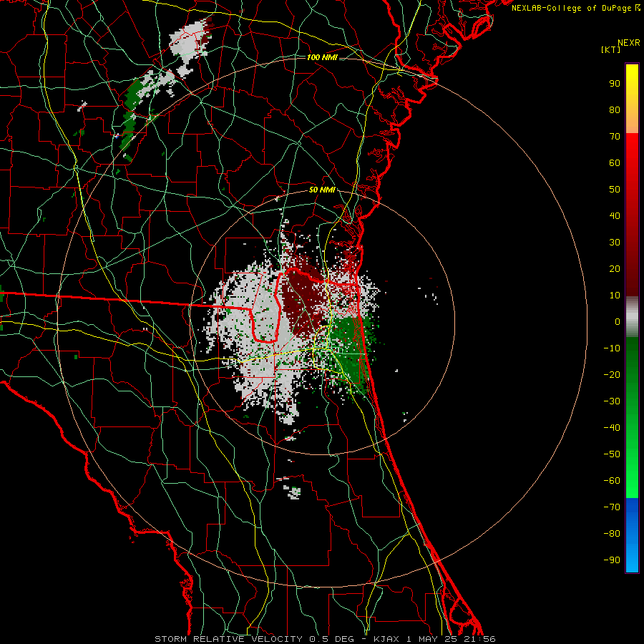Click STORM RELATIVE VELOCITY in the caption

[x=228, y=639]
